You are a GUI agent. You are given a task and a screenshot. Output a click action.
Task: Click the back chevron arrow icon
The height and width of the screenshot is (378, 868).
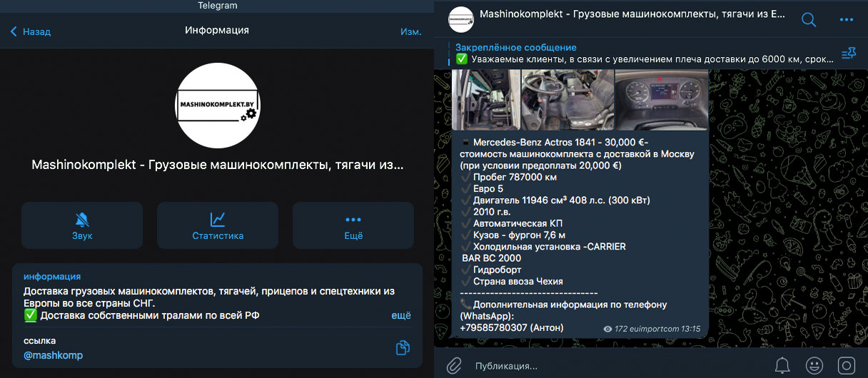pos(14,31)
